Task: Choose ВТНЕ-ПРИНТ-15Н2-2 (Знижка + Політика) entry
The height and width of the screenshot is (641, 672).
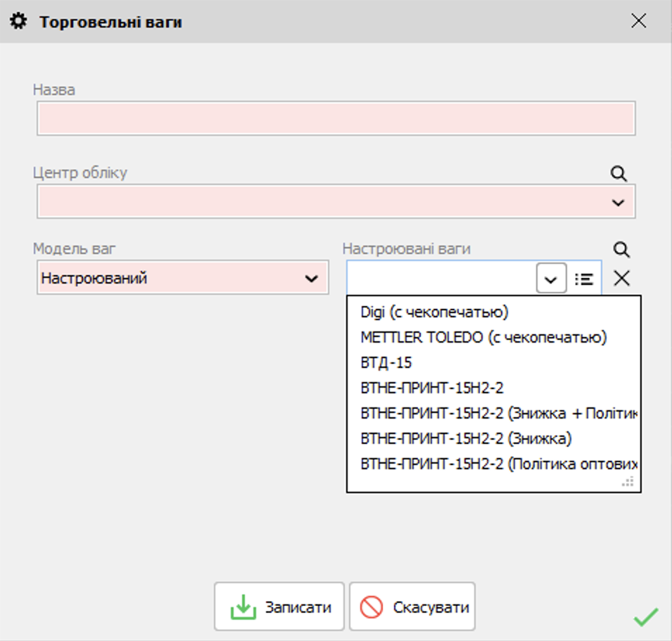Action: click(498, 413)
